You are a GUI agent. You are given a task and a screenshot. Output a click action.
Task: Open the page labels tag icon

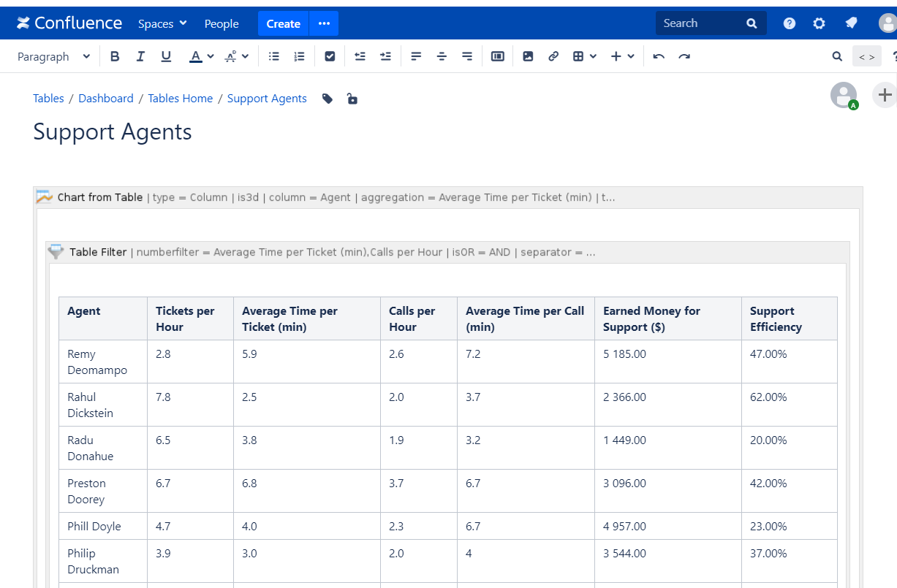tap(328, 99)
